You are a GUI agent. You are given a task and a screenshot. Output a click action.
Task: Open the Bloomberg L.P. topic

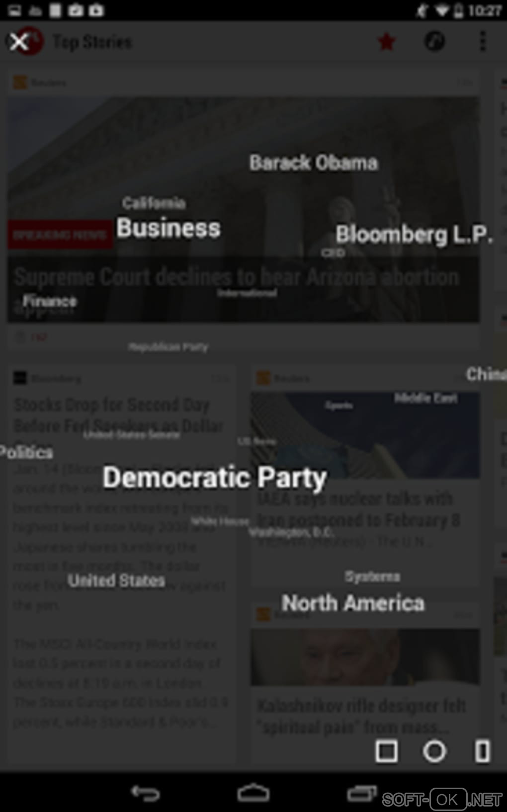(x=414, y=235)
